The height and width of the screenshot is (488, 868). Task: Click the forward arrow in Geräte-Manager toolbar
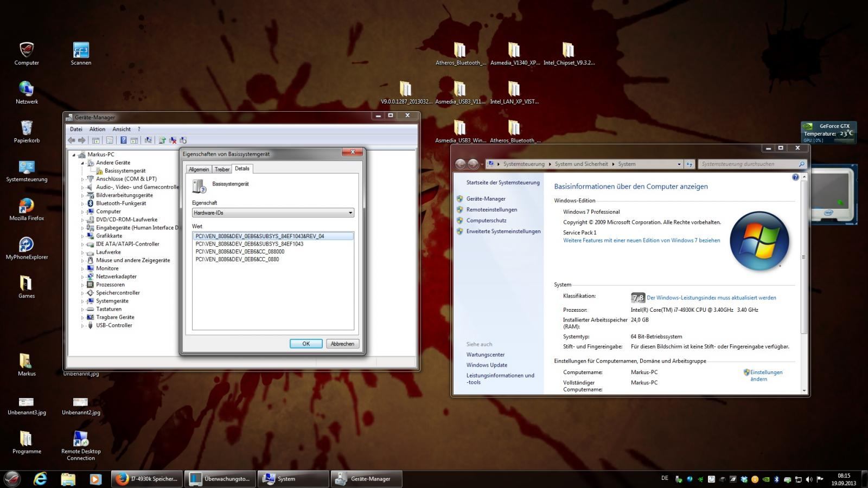(81, 140)
